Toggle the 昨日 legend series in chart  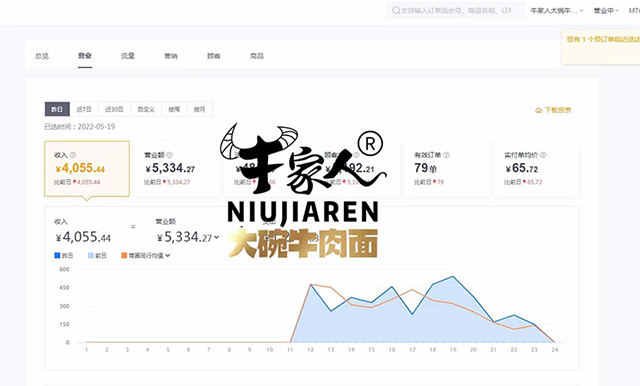tap(64, 255)
